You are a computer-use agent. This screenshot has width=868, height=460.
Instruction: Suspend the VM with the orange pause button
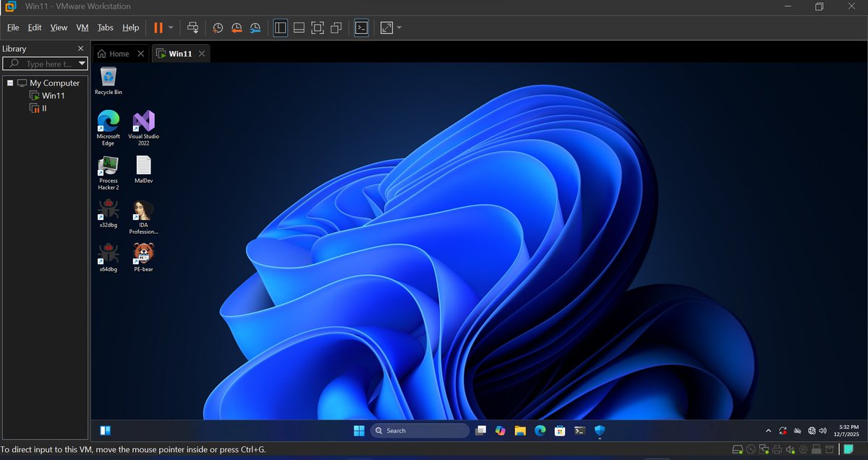click(158, 27)
